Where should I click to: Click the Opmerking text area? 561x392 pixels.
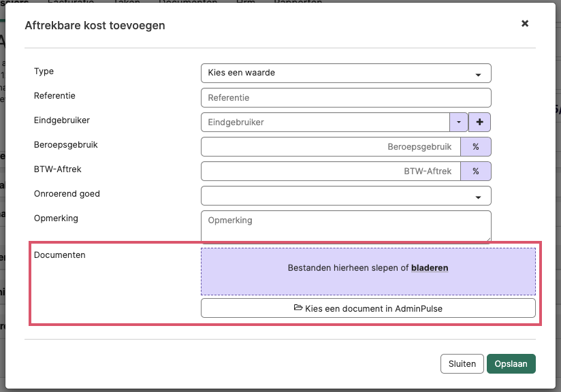coord(346,226)
